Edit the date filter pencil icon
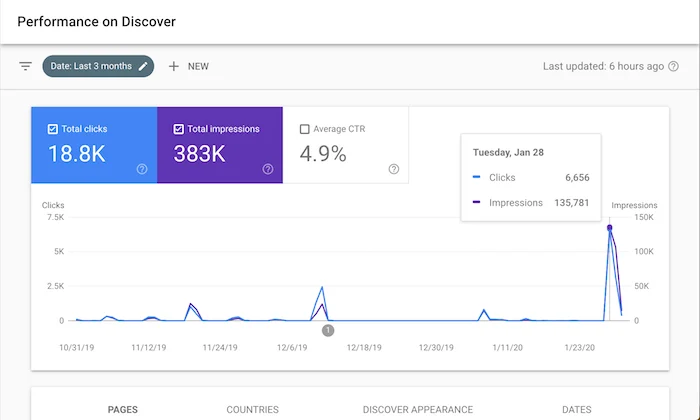The image size is (700, 420). tap(143, 67)
